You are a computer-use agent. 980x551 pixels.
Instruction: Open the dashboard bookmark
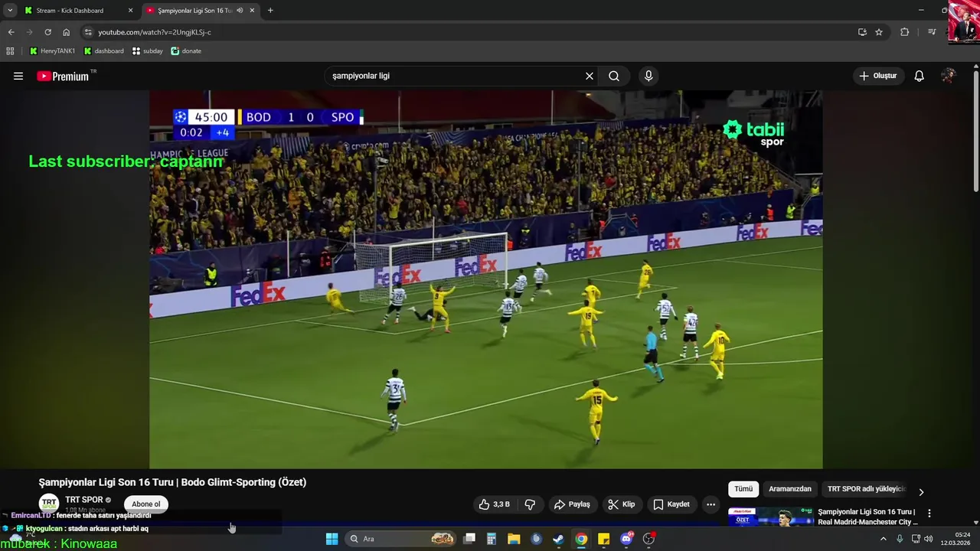coord(103,51)
